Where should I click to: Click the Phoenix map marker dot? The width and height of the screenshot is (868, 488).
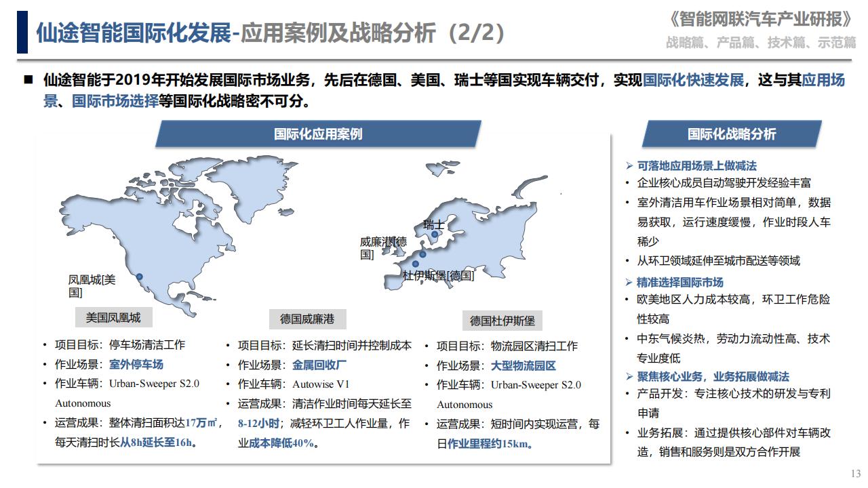pos(140,277)
